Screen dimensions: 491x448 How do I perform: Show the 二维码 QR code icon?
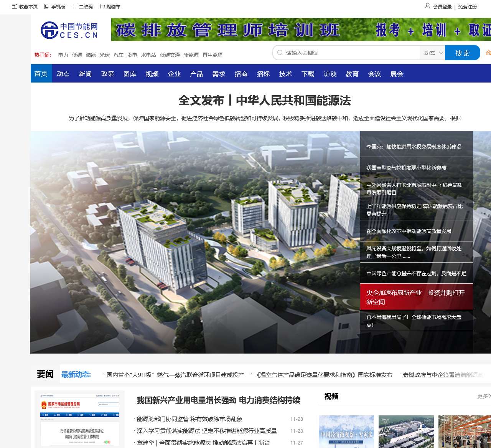[x=74, y=7]
